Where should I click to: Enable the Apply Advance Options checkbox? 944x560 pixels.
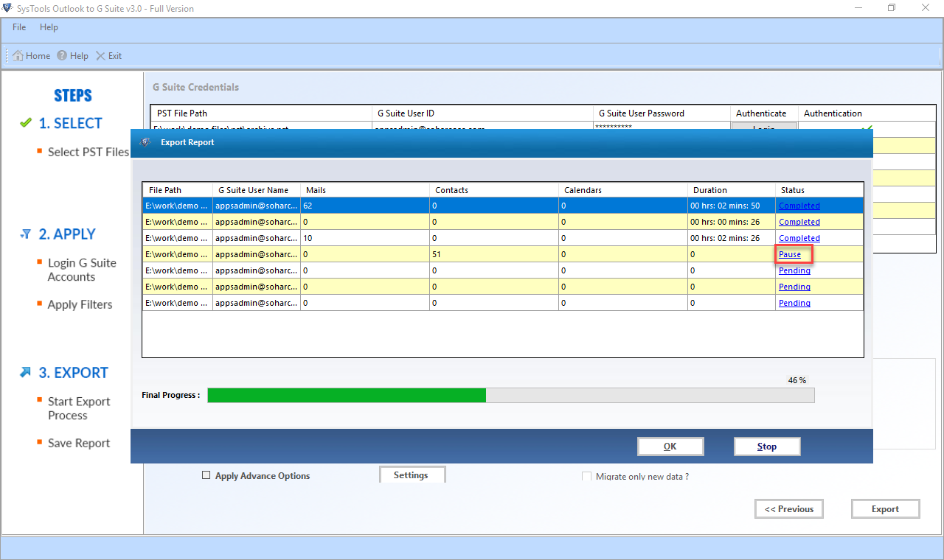click(x=206, y=476)
